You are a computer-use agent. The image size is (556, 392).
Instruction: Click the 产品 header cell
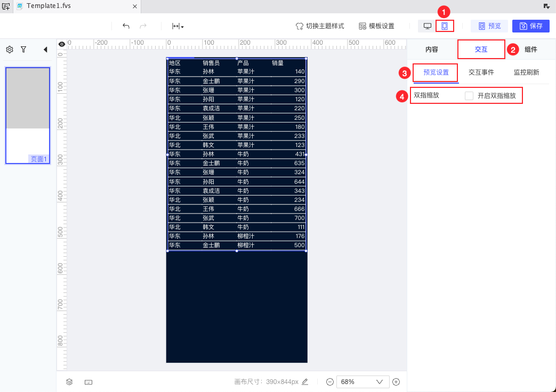click(x=243, y=63)
